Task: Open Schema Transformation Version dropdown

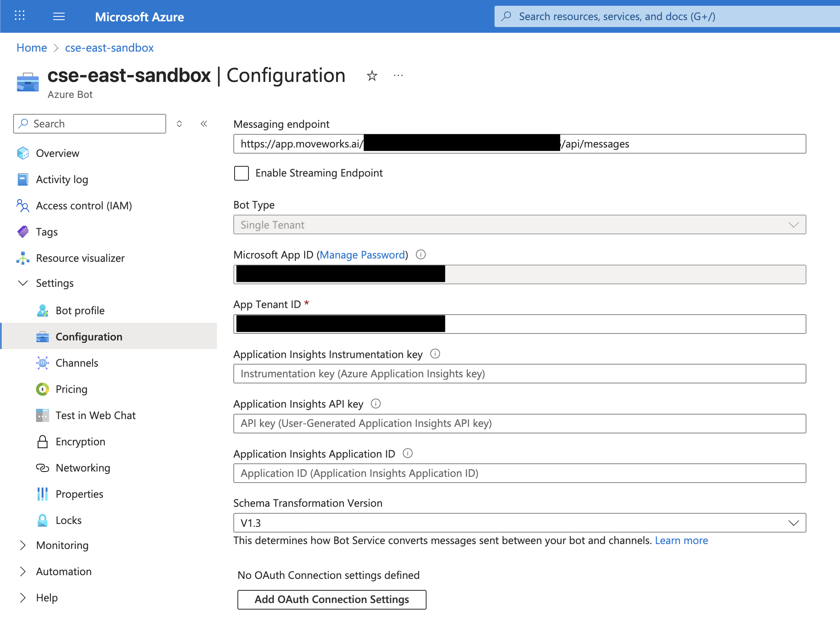Action: coord(519,523)
